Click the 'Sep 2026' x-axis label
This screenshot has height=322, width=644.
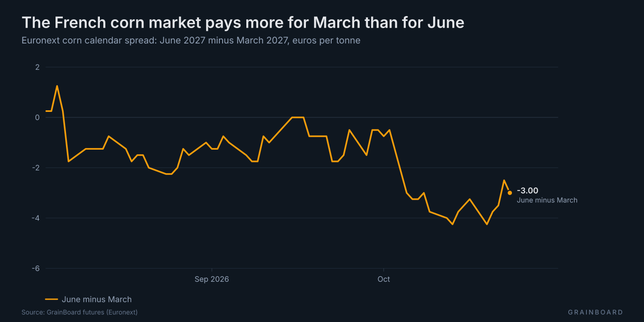point(212,279)
